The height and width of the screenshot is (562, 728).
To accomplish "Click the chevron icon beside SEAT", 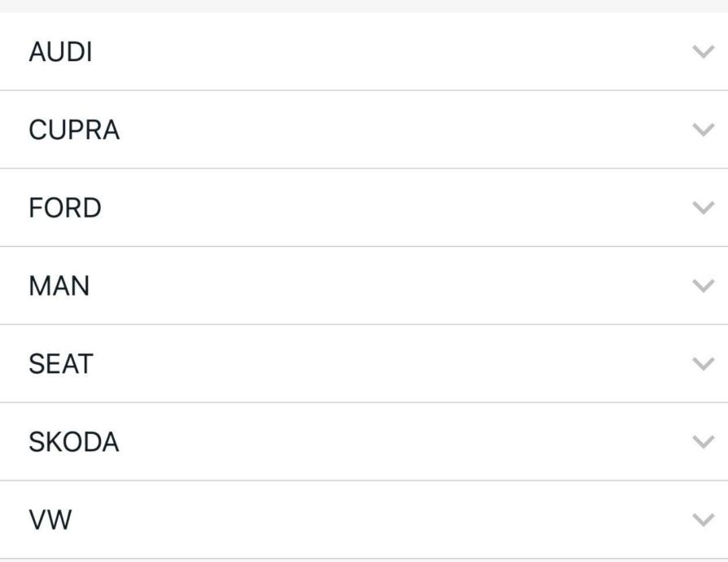I will tap(702, 363).
